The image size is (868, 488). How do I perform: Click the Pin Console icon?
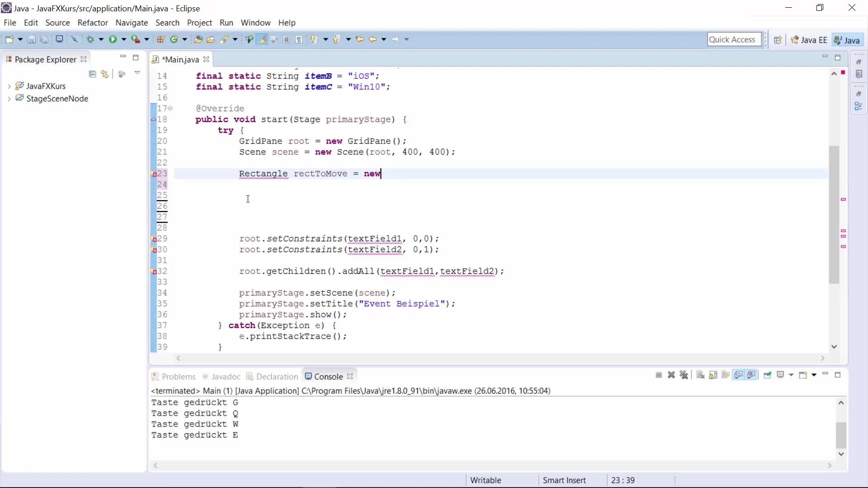coord(768,375)
